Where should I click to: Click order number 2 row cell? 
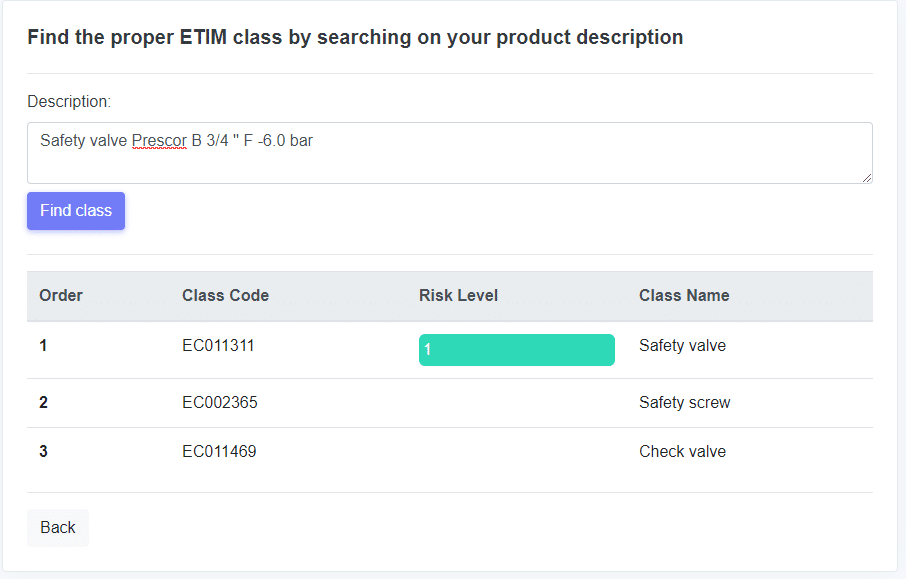pyautogui.click(x=43, y=402)
